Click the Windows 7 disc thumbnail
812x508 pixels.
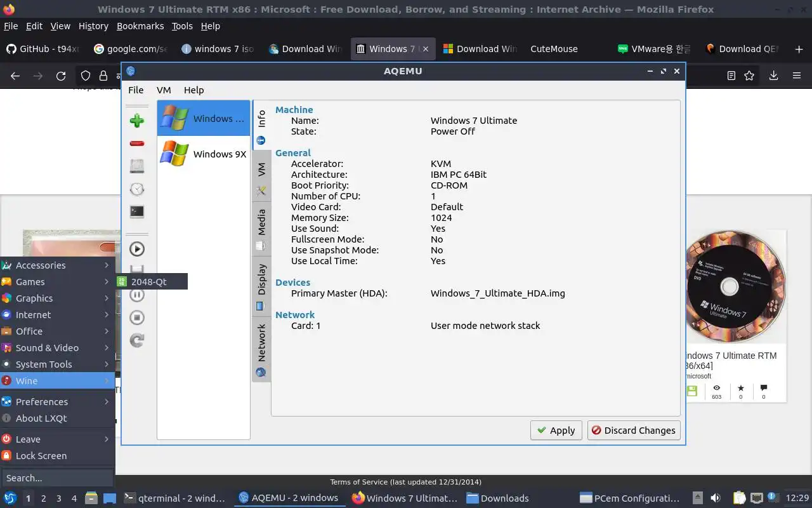click(x=735, y=287)
